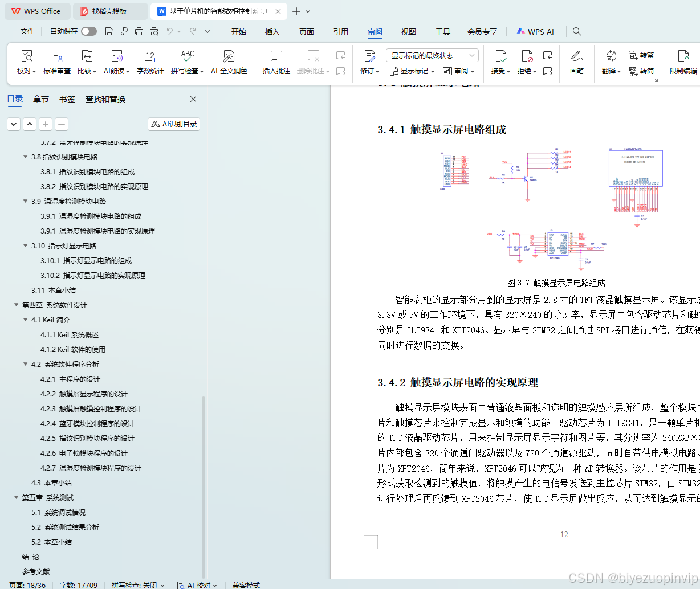Collapse the 第五章 系统测试 section
This screenshot has height=589, width=700.
(16, 497)
